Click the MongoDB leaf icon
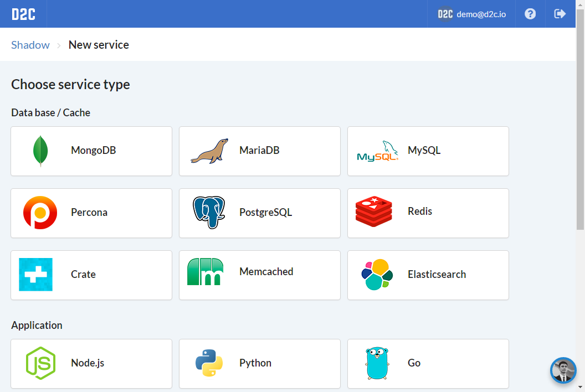Screen dimensions: 585x392 40,151
